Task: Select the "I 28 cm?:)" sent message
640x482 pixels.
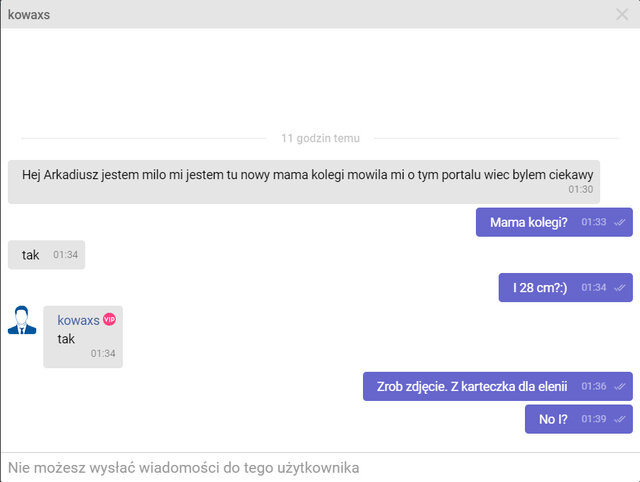Action: [539, 287]
